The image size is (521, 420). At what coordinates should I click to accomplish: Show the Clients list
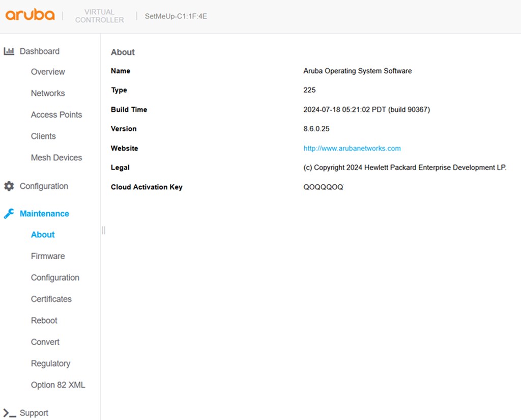[43, 136]
